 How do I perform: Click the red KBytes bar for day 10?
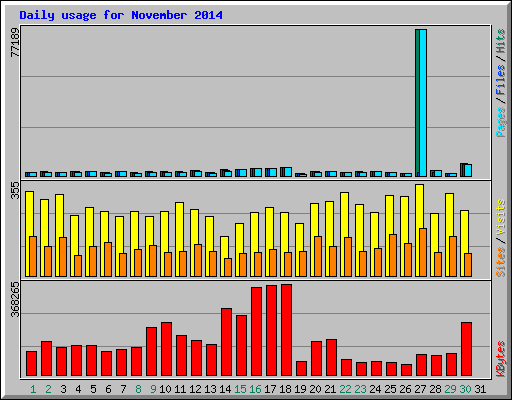pos(166,349)
